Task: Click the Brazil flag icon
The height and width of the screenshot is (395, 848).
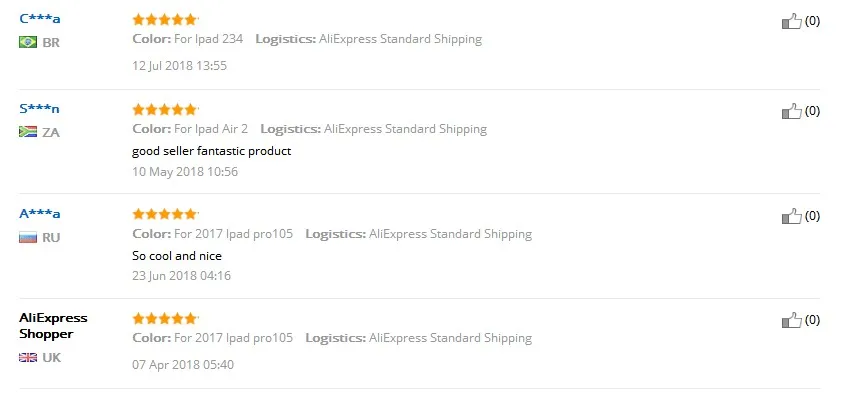Action: pyautogui.click(x=28, y=42)
